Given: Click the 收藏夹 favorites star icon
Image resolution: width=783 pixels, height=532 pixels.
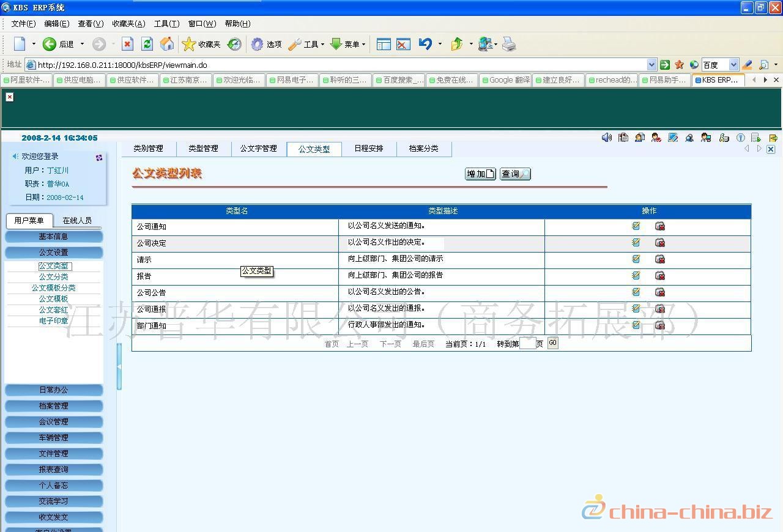Looking at the screenshot, I should 188,44.
